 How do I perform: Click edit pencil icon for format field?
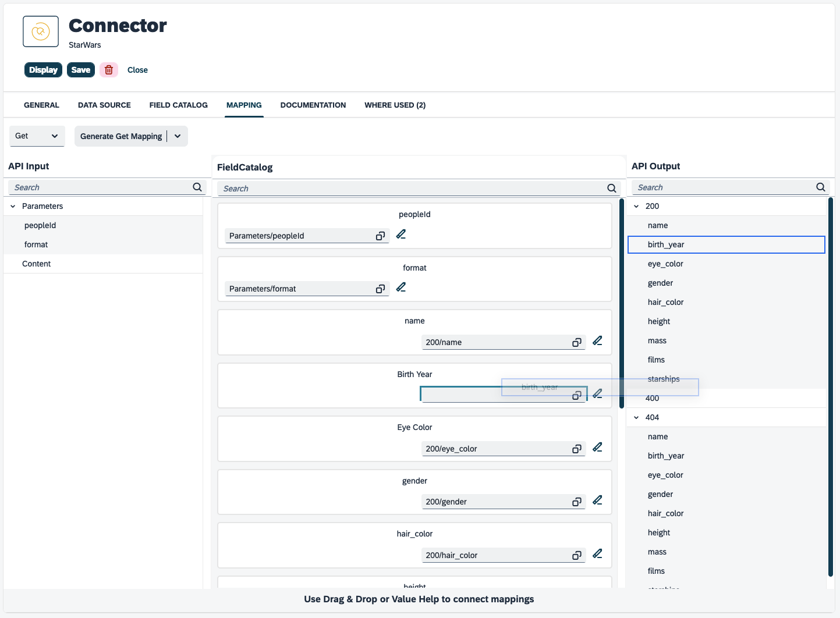(x=401, y=287)
